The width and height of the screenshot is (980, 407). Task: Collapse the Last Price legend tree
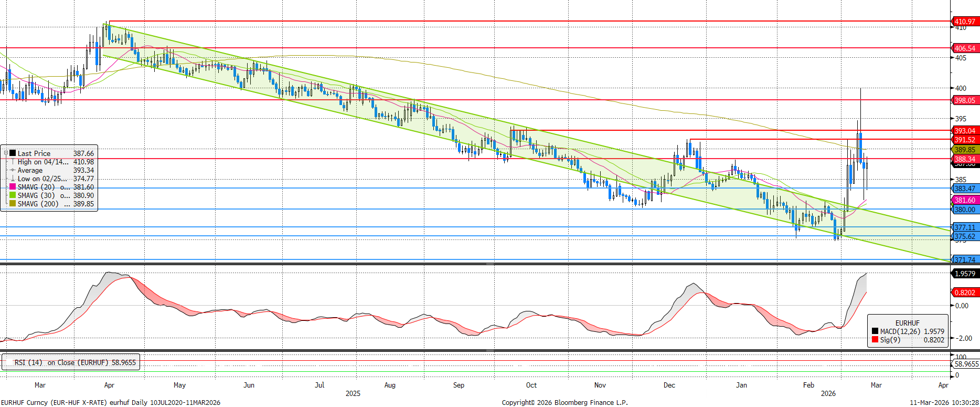point(6,153)
